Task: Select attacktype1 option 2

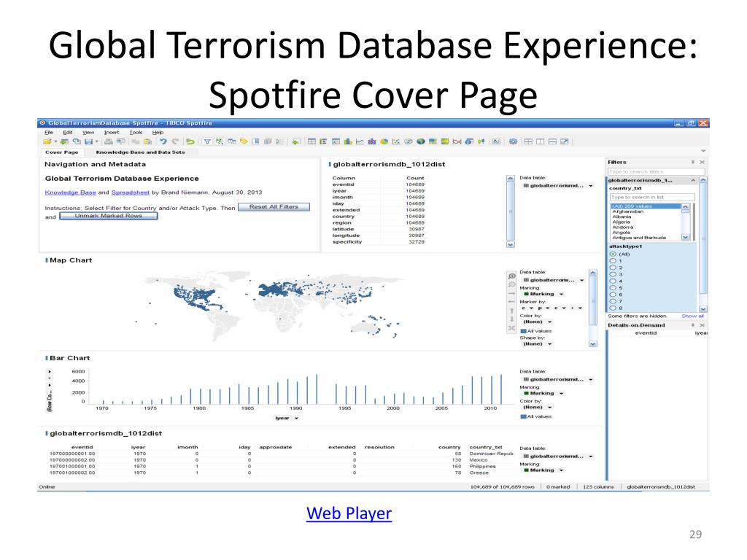Action: [613, 268]
